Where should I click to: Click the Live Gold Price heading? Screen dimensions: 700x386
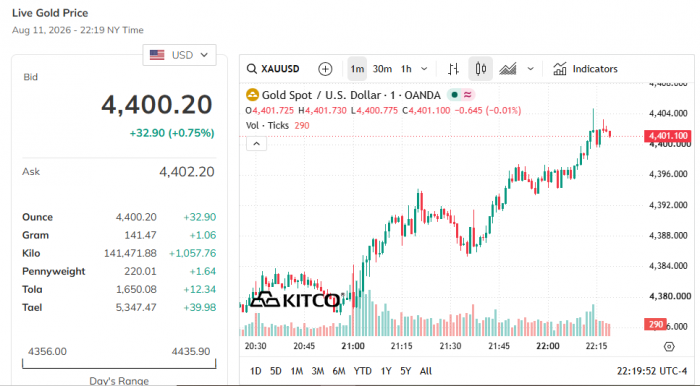point(50,13)
